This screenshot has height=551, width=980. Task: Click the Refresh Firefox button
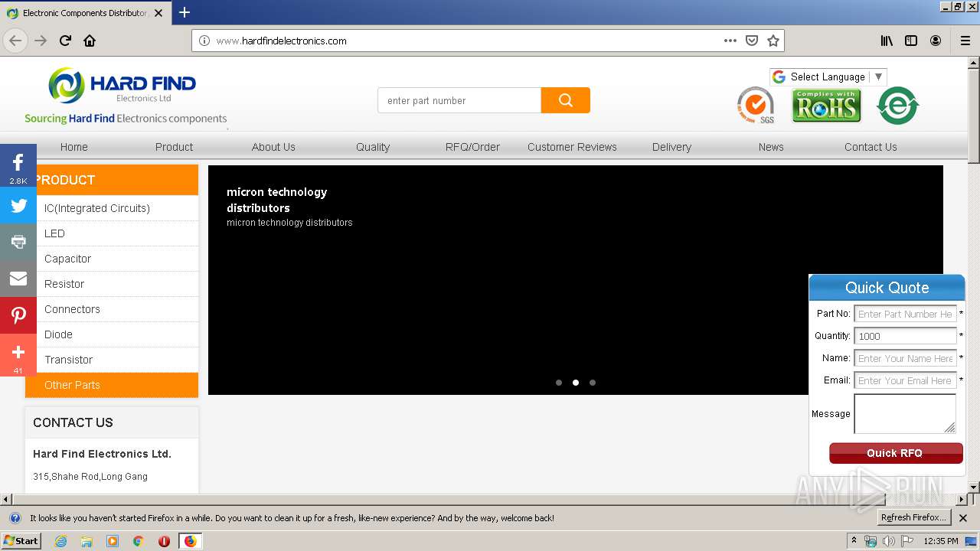pyautogui.click(x=913, y=518)
